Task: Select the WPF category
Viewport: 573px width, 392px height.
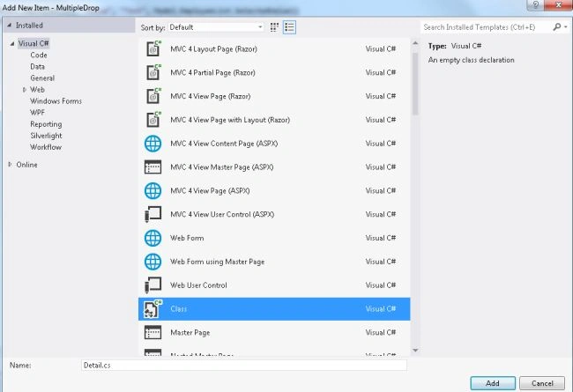Action: coord(38,113)
